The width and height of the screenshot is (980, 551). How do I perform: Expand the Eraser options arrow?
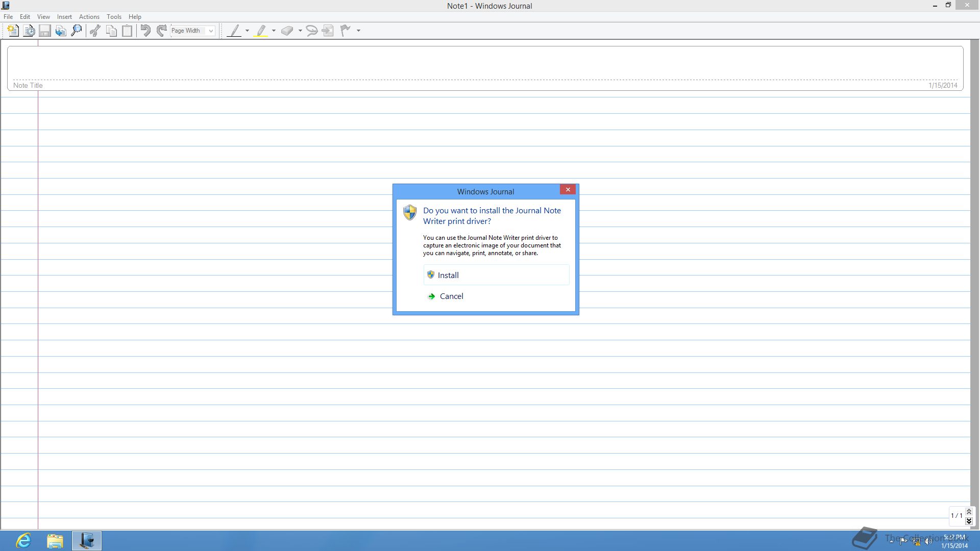coord(300,31)
